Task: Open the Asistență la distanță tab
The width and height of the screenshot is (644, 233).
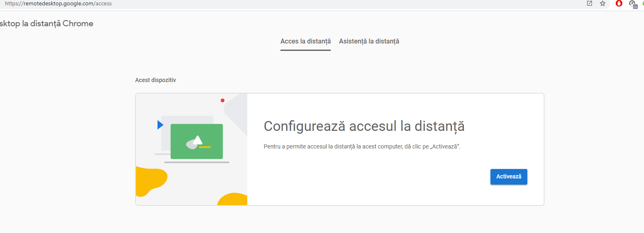Action: click(x=369, y=41)
